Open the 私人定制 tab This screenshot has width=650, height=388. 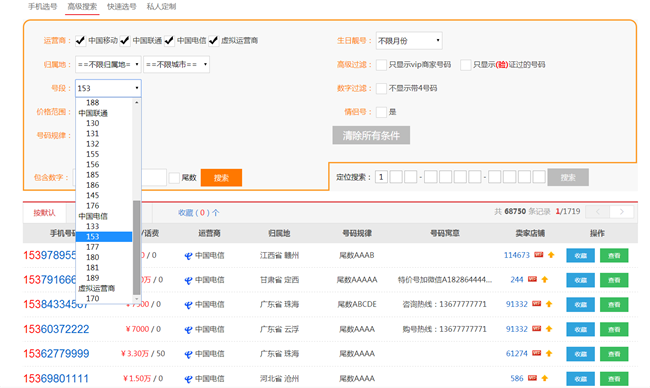coord(161,7)
